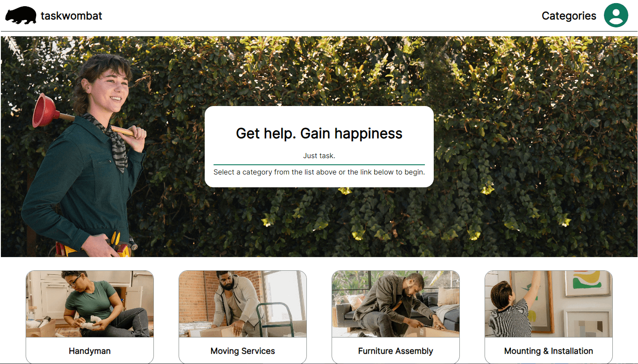
Task: Click the Mounting & Installation label
Action: pyautogui.click(x=549, y=351)
